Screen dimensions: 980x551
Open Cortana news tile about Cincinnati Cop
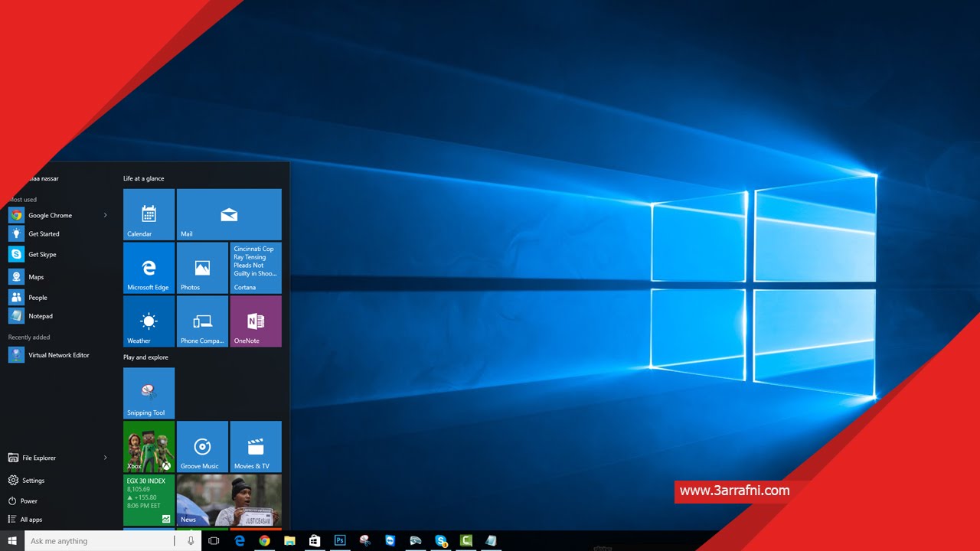pos(256,268)
